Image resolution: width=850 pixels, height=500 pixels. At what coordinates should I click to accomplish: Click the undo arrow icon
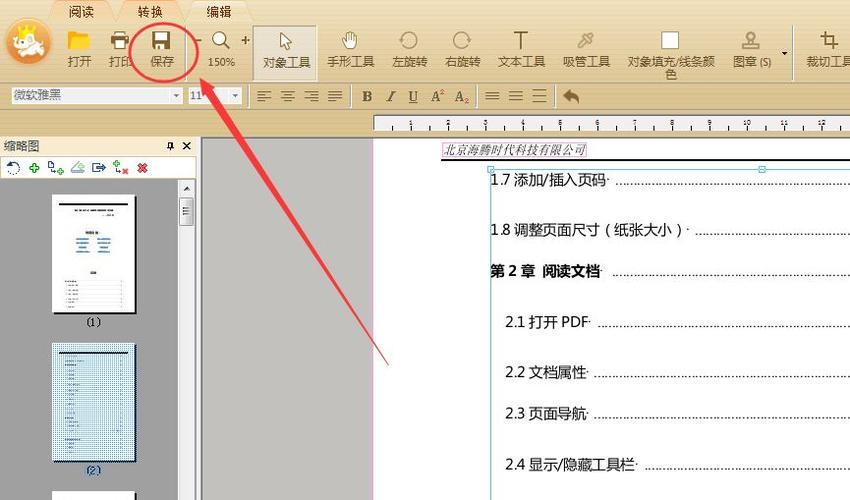[571, 97]
